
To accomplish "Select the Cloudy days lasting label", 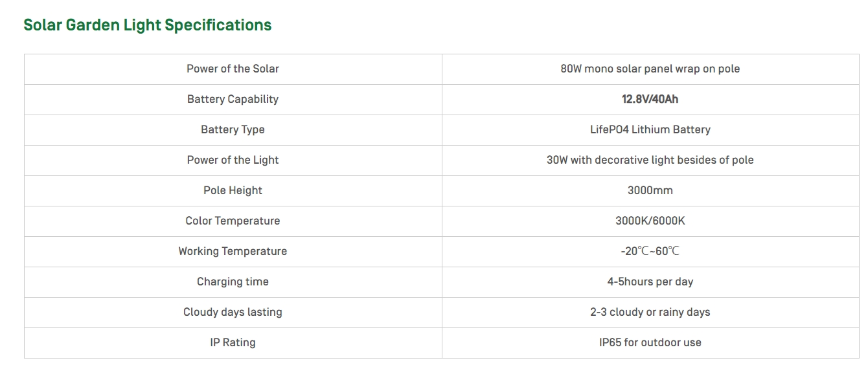I will 233,312.
